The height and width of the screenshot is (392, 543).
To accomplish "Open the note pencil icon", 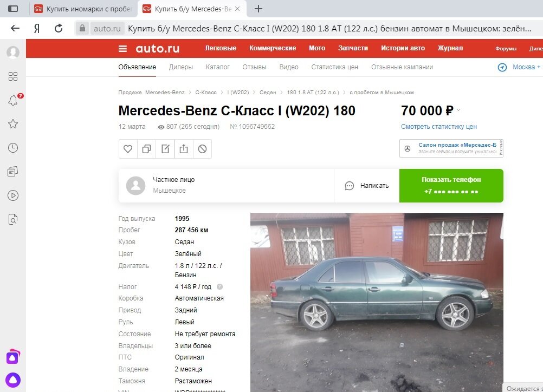I will (165, 149).
